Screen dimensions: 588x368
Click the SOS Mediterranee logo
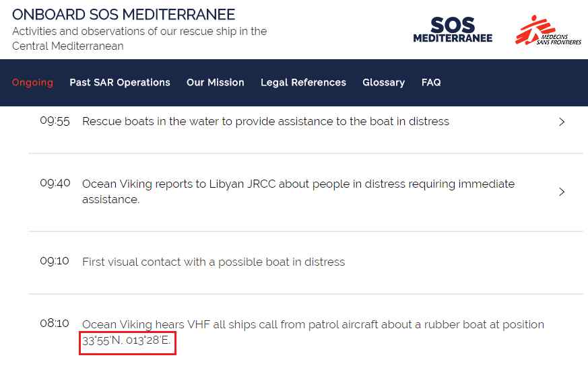453,30
